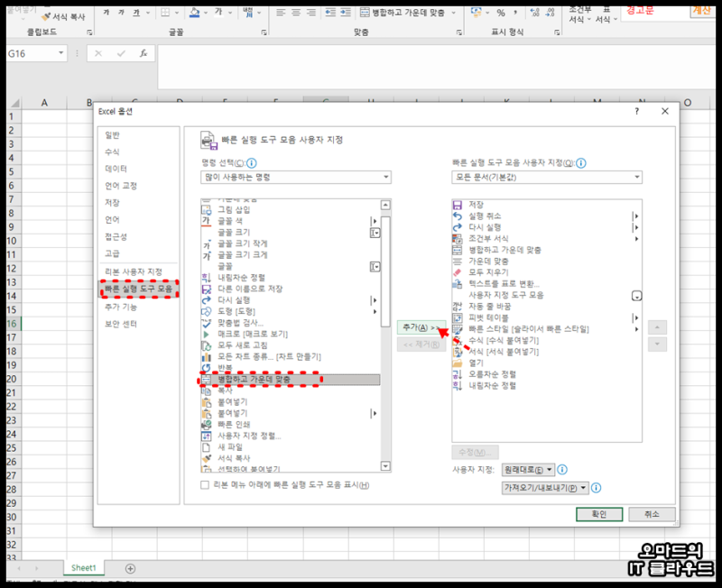Click the commands list scroll-up arrow
The height and width of the screenshot is (588, 722).
click(x=385, y=205)
